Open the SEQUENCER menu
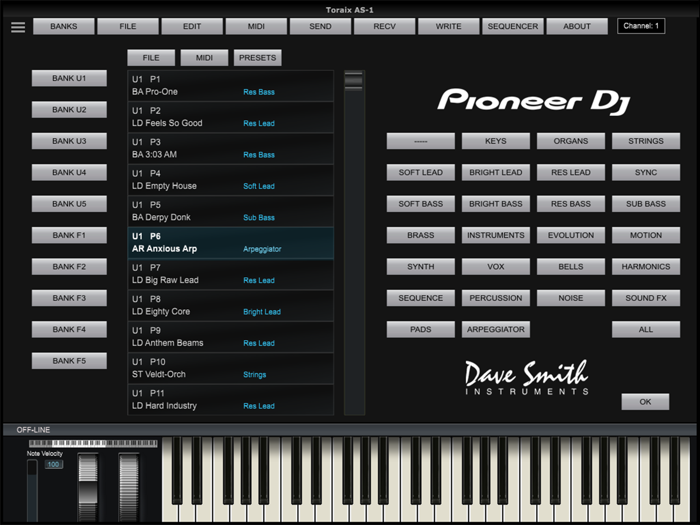The height and width of the screenshot is (525, 700). 513,26
